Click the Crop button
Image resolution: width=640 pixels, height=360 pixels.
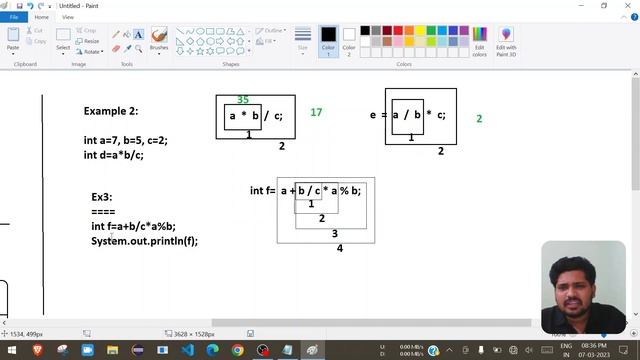(x=86, y=31)
